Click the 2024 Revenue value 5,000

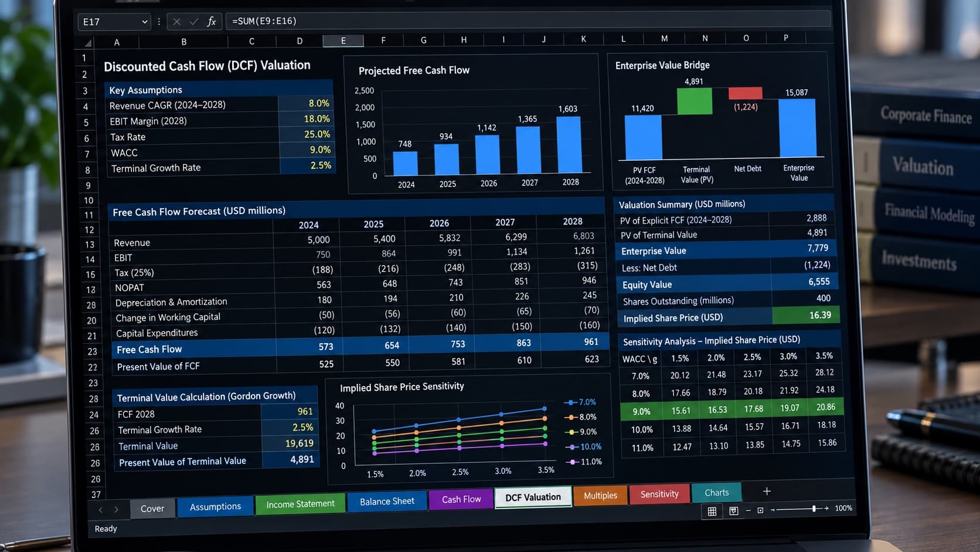tap(308, 240)
